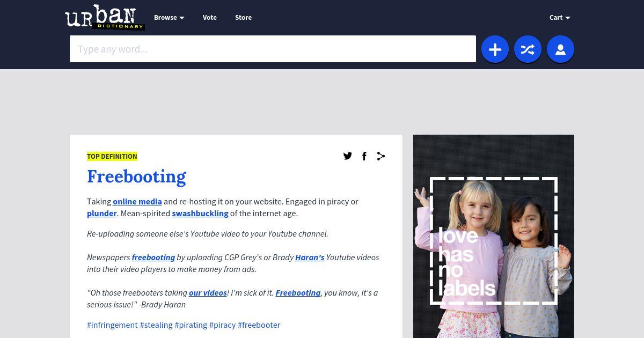Screen dimensions: 644x338
Task: Open the Freebooting title link
Action: [136, 176]
